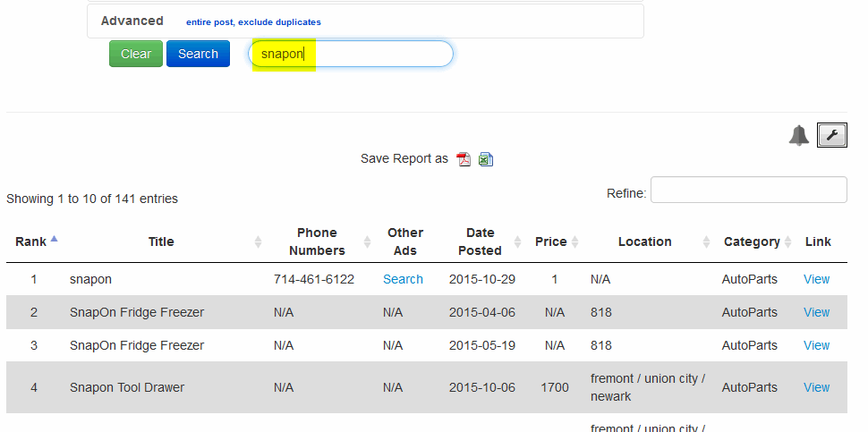Click AutoParts category in Snapon Tool Drawer row
The image size is (868, 432).
click(750, 388)
